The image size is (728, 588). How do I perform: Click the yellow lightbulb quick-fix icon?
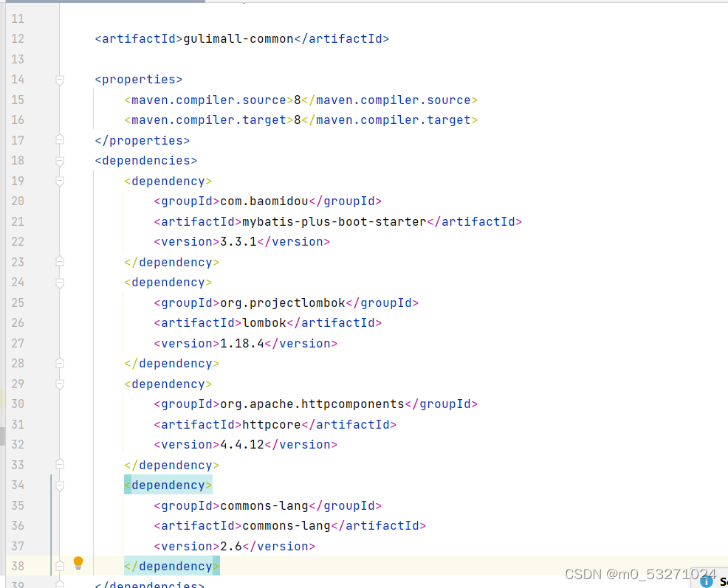[x=78, y=563]
